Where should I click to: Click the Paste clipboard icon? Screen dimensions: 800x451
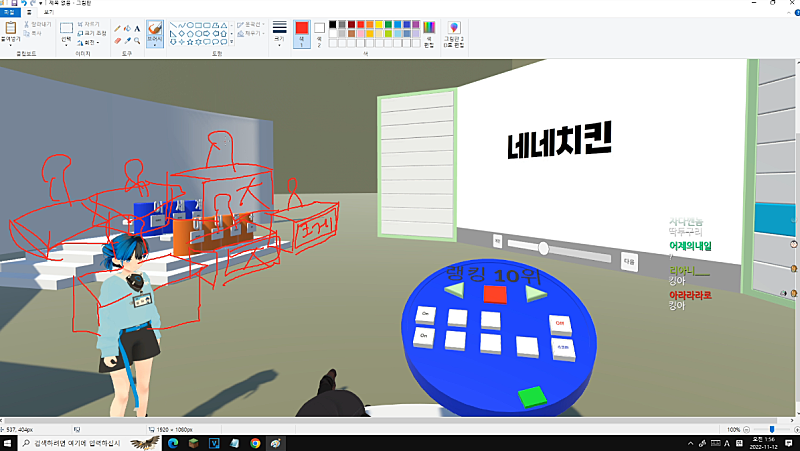10,28
